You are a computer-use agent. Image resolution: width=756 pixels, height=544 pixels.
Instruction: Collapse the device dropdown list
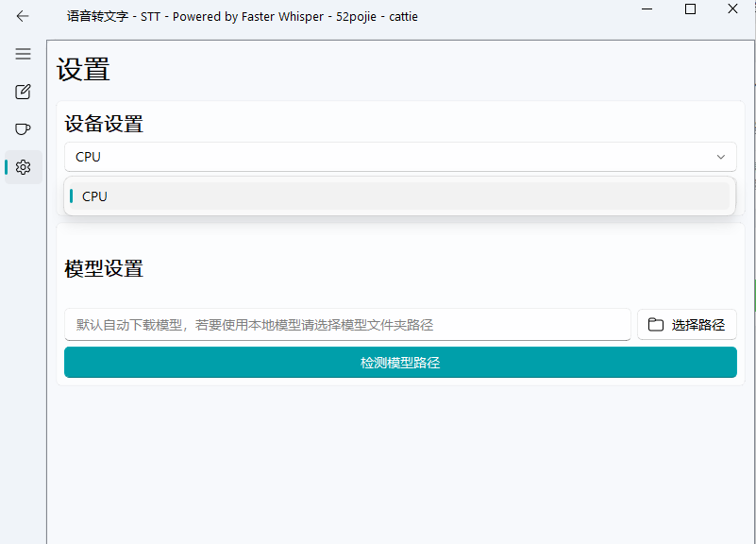tap(720, 156)
